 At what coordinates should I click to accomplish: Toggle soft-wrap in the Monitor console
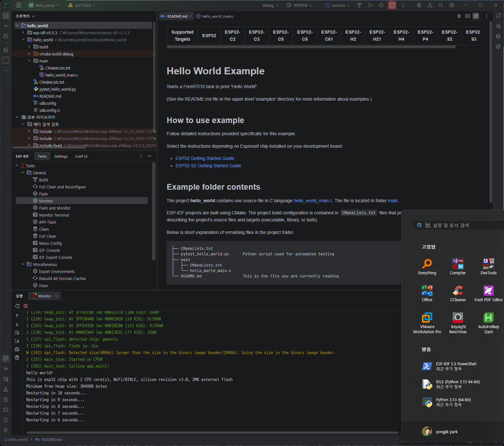(17, 333)
